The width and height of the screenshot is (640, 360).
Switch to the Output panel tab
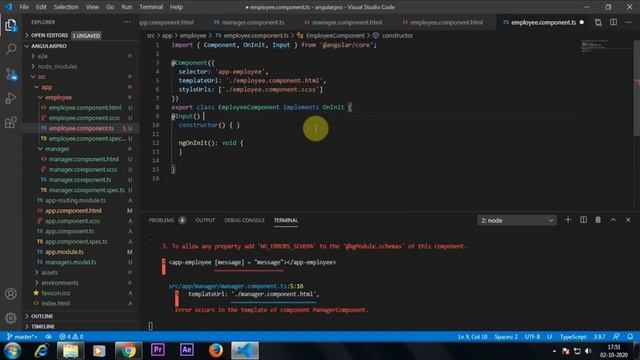pyautogui.click(x=205, y=220)
